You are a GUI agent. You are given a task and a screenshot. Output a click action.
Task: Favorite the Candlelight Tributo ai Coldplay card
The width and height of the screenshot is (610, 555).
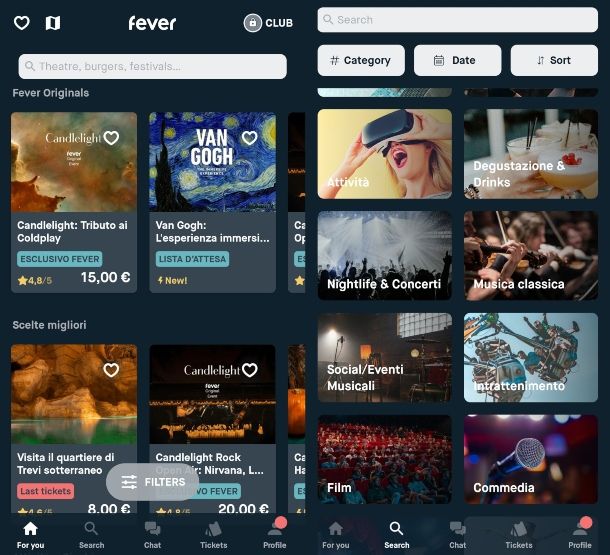point(111,137)
